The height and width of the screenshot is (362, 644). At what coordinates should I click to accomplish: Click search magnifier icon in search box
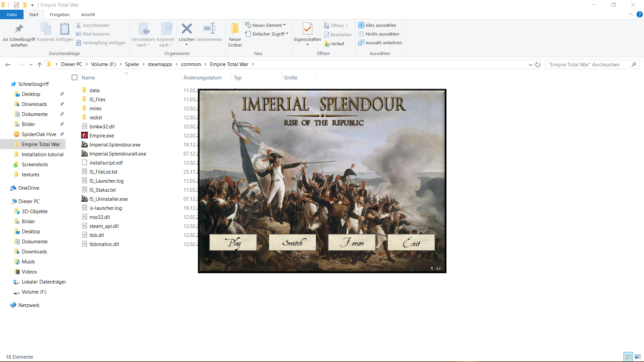[x=634, y=65]
